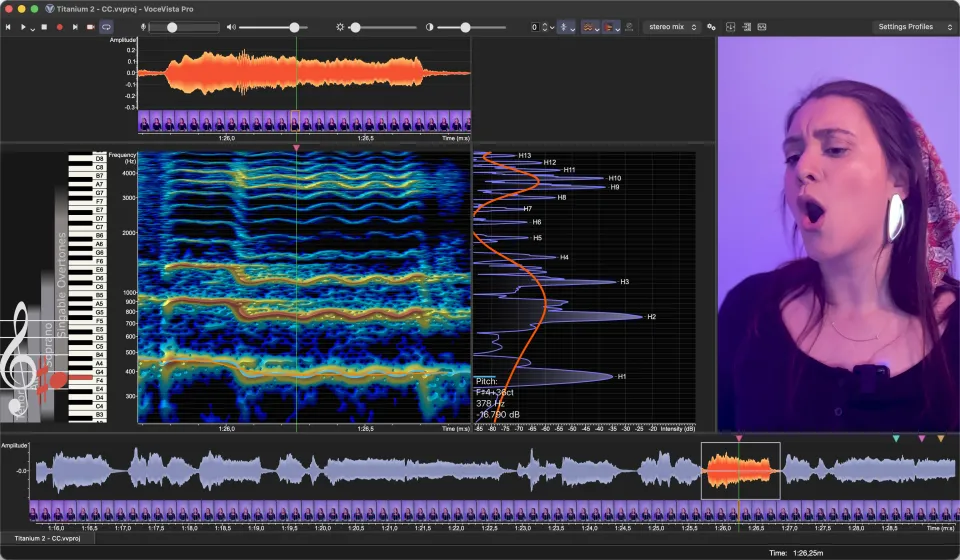Screen dimensions: 960x560
Task: Click the brightness sun icon
Action: point(340,27)
